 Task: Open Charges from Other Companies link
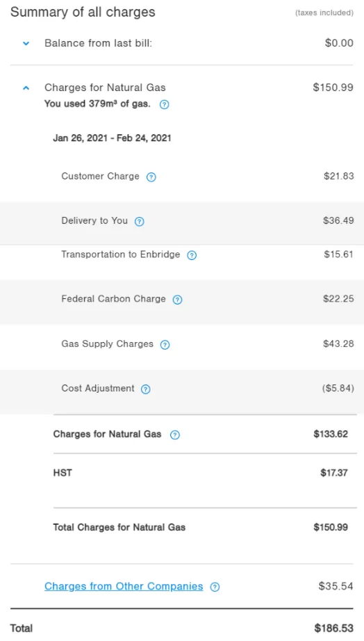point(124,586)
